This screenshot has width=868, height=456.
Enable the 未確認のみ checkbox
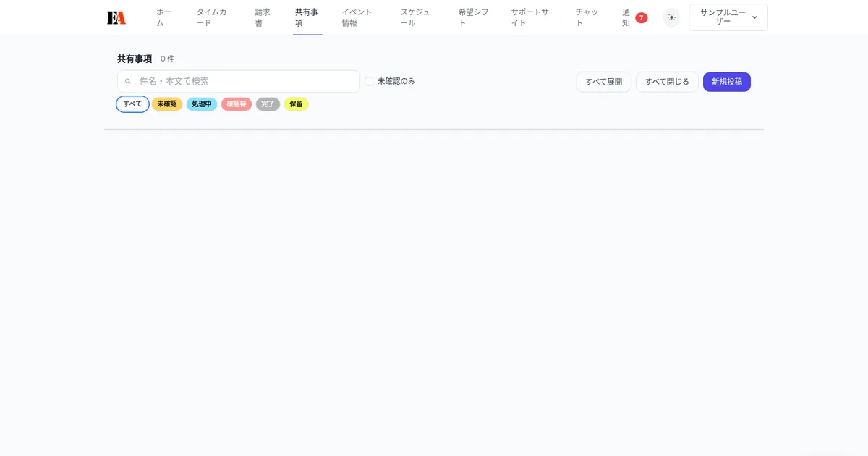369,82
